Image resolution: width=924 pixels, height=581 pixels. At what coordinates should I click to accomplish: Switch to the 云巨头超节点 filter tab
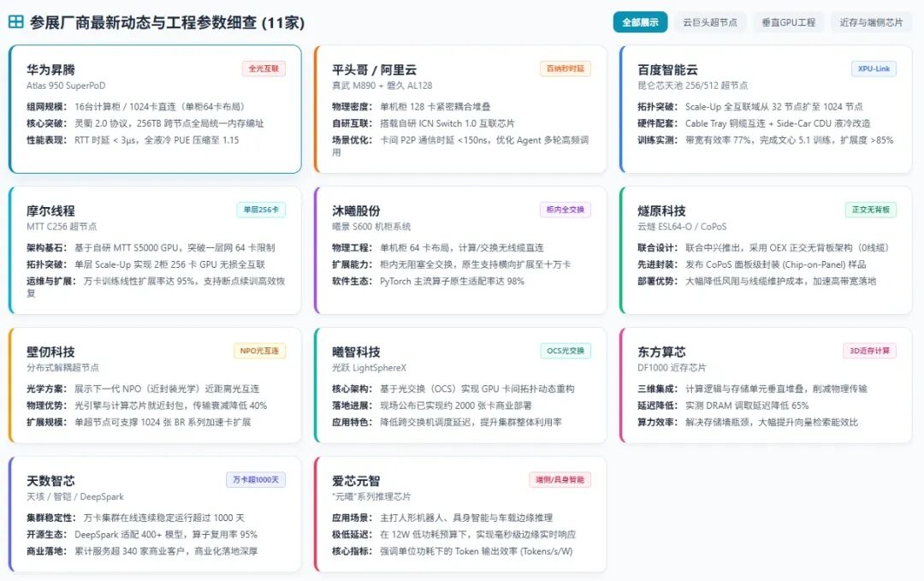[709, 22]
